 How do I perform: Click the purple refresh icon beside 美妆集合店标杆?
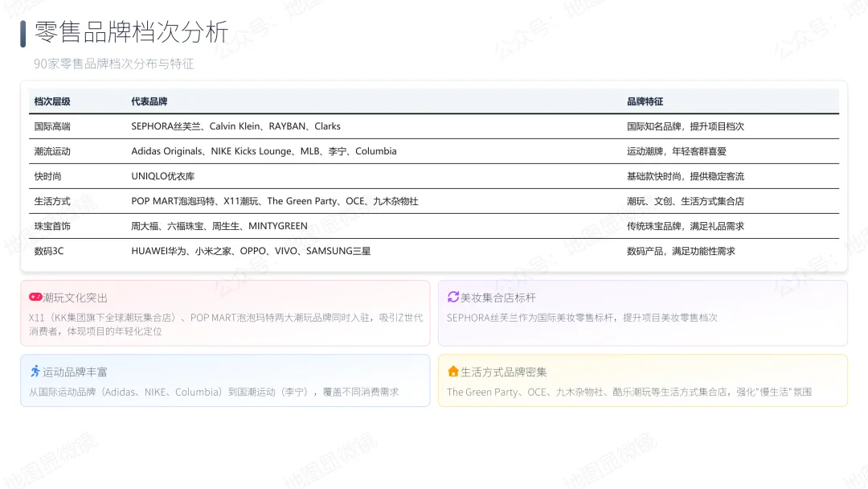453,297
